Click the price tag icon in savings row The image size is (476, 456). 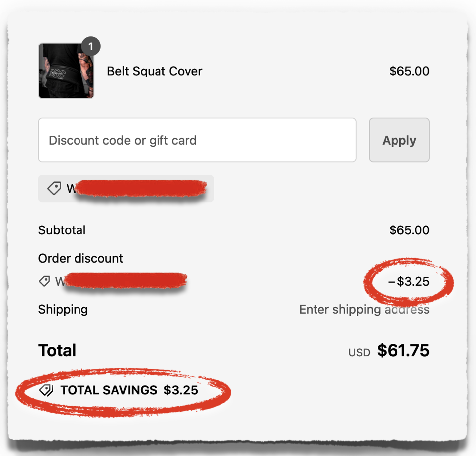tap(46, 390)
